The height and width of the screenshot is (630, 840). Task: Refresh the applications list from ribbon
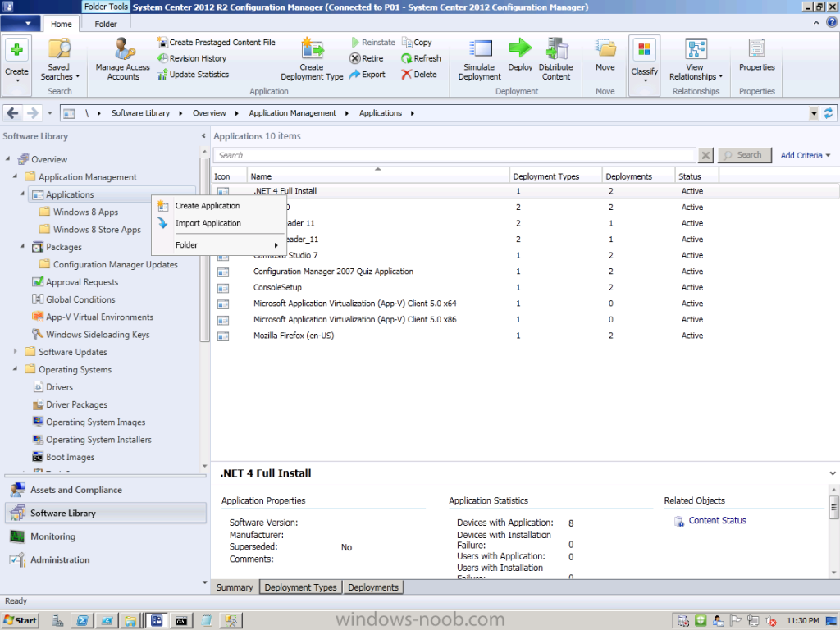[x=421, y=58]
